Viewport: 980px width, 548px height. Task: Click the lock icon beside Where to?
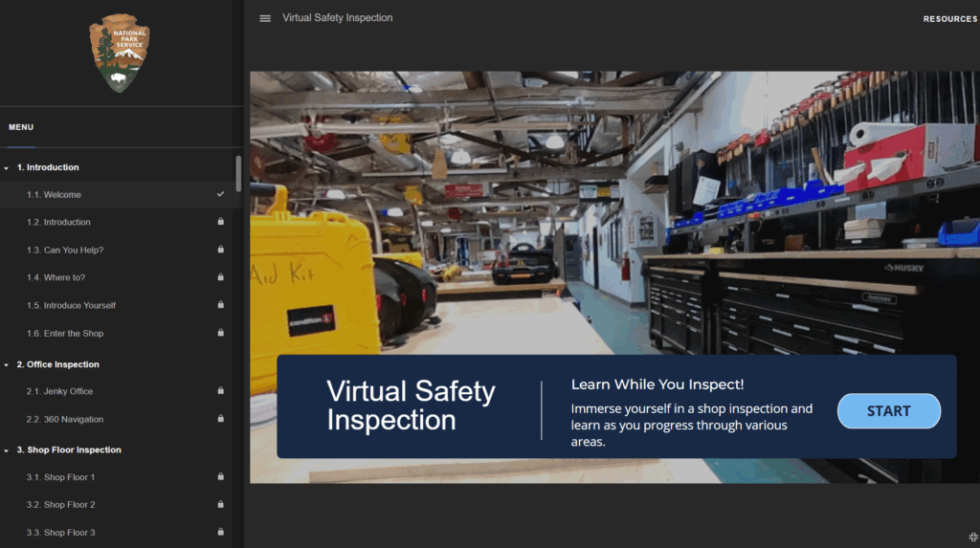pyautogui.click(x=221, y=276)
